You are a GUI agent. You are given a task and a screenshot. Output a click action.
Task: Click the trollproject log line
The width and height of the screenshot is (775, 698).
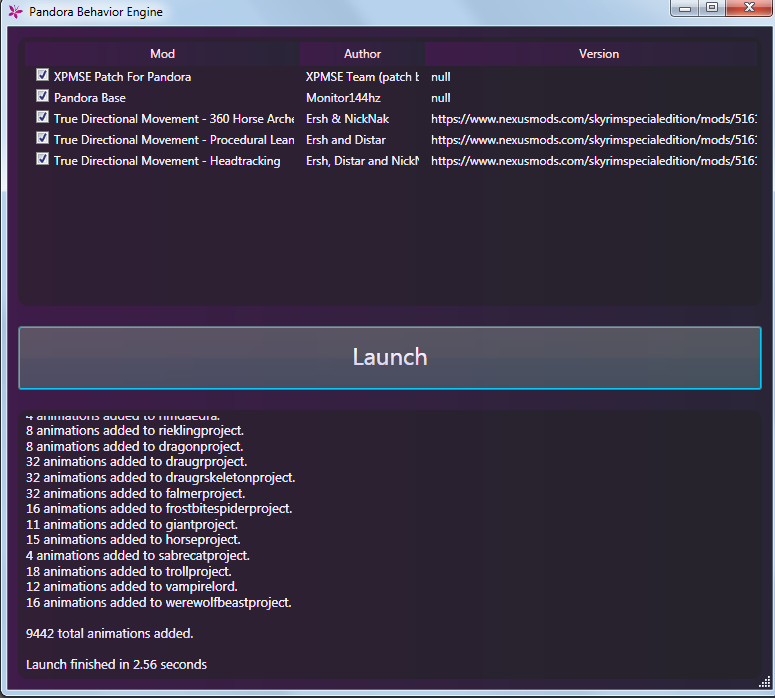click(129, 571)
